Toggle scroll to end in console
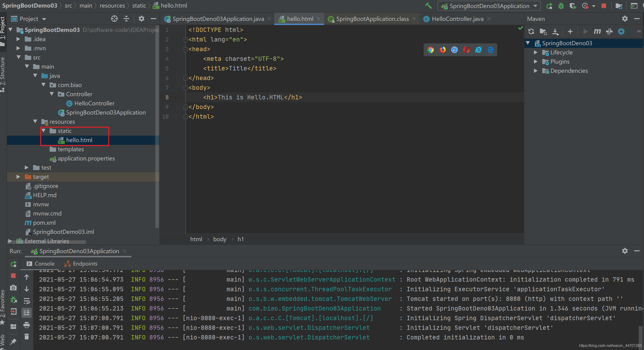The height and width of the screenshot is (350, 644). click(27, 313)
